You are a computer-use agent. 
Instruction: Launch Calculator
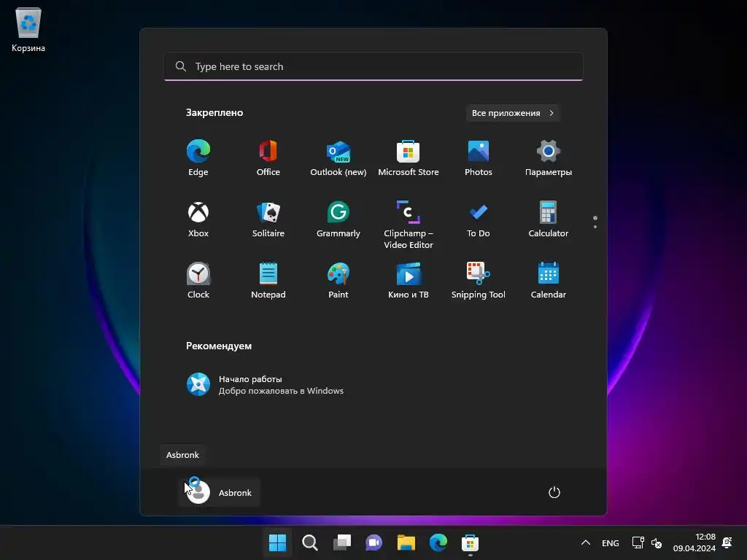point(549,219)
